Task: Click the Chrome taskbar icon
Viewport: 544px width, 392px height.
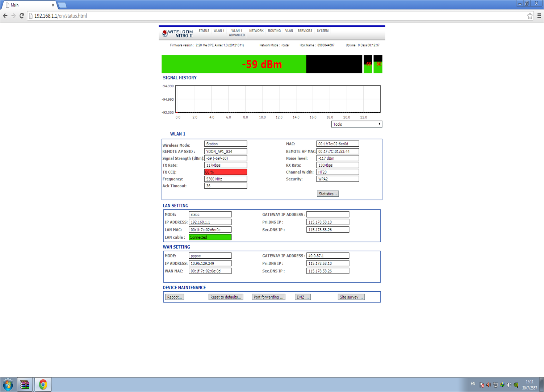Action: pos(43,384)
